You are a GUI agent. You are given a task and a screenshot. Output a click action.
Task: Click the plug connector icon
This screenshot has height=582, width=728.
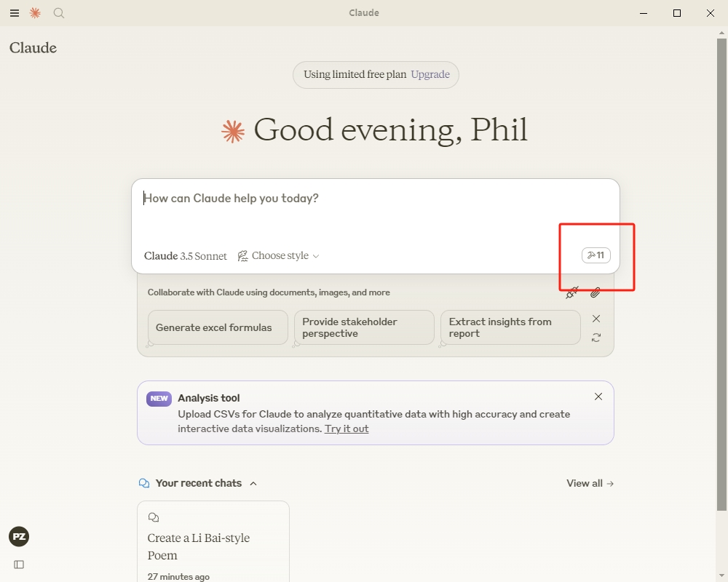coord(572,292)
